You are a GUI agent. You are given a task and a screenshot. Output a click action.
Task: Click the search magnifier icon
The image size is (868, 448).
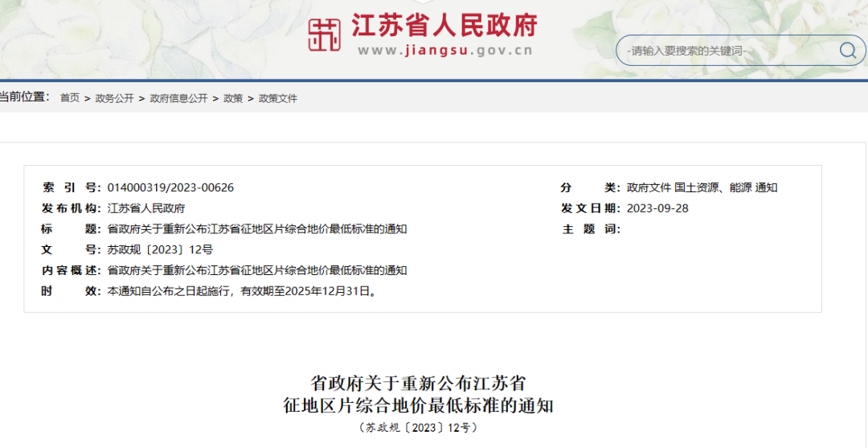coord(848,51)
